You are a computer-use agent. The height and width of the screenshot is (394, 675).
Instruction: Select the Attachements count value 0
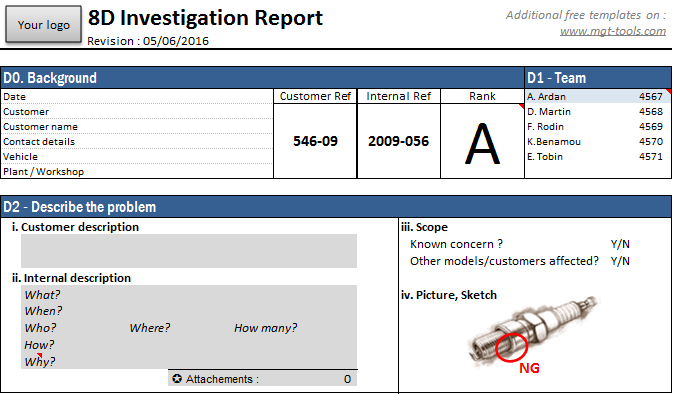coord(347,379)
